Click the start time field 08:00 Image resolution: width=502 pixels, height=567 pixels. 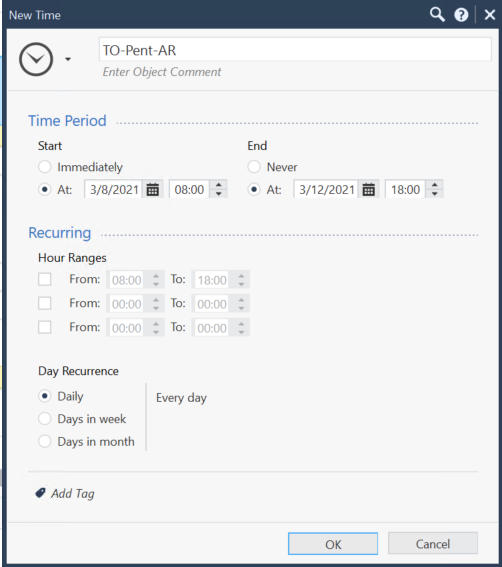point(189,189)
